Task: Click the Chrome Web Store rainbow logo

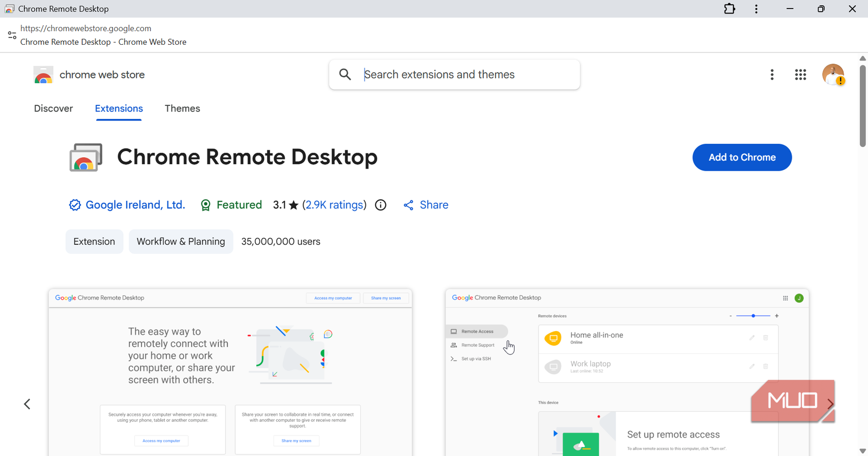Action: point(43,75)
